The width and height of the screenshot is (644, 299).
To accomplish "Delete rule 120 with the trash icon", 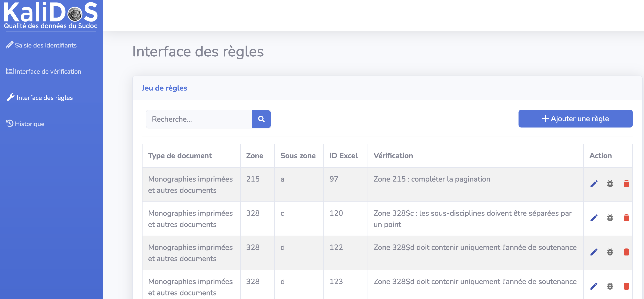I will [x=626, y=218].
